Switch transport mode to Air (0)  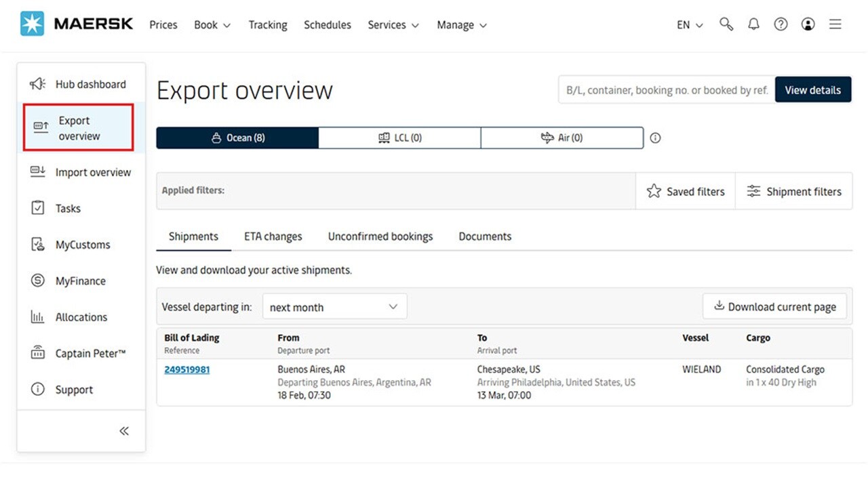tap(562, 138)
